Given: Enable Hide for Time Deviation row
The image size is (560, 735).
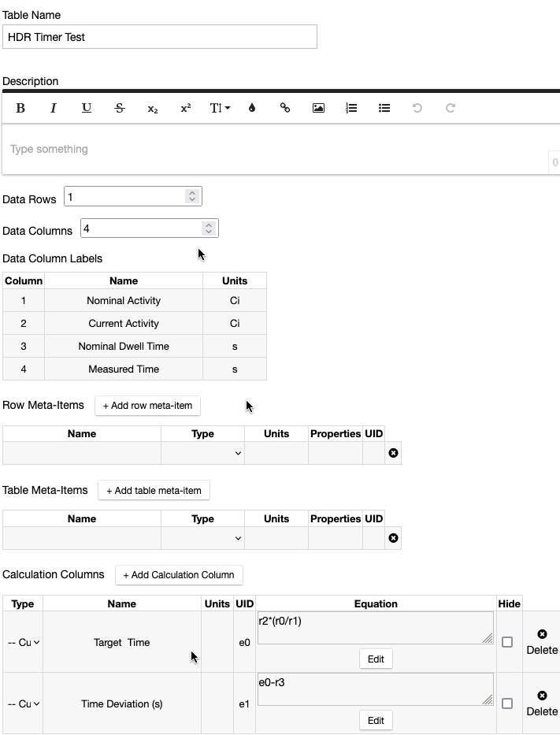Looking at the screenshot, I should tap(507, 703).
